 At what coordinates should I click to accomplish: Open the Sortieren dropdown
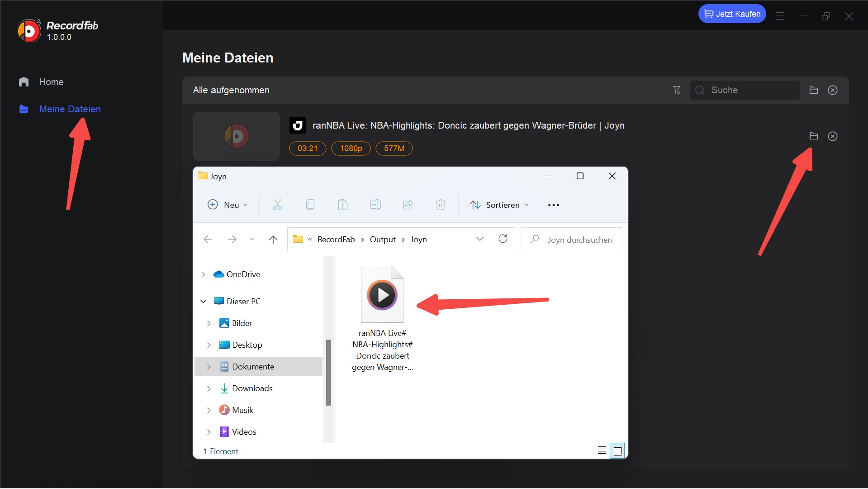(499, 205)
